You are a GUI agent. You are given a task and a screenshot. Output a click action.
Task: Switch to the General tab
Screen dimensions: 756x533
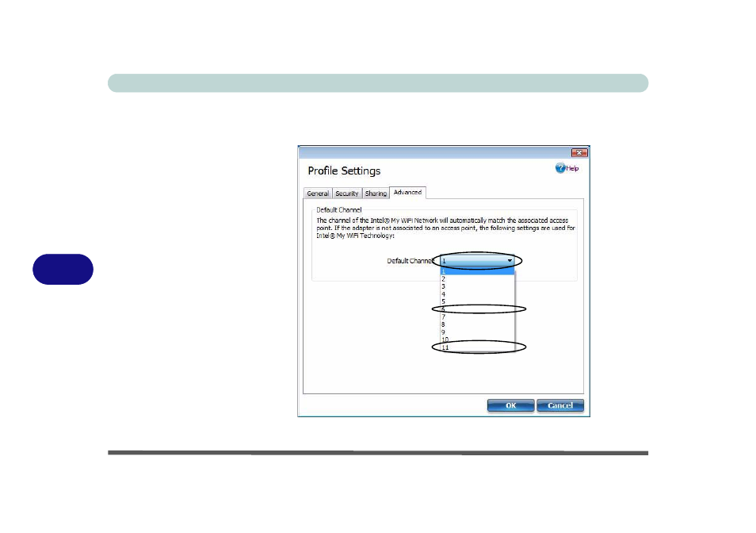(x=318, y=194)
